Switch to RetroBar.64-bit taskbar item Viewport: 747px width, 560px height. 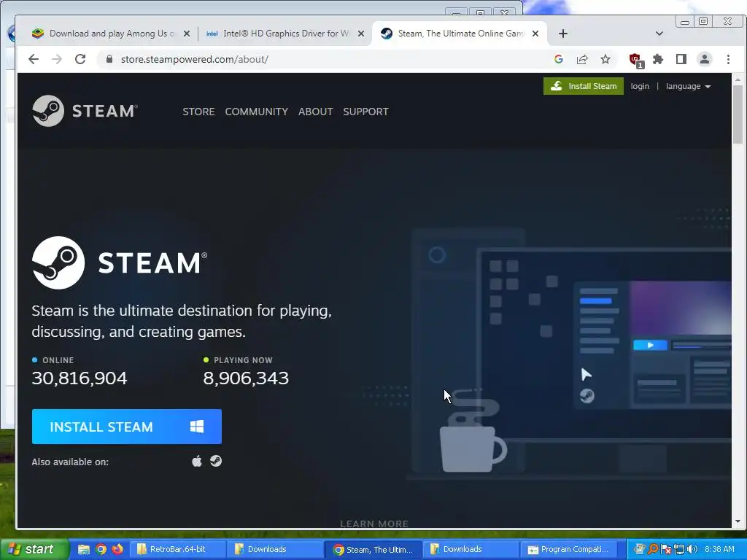pos(177,549)
